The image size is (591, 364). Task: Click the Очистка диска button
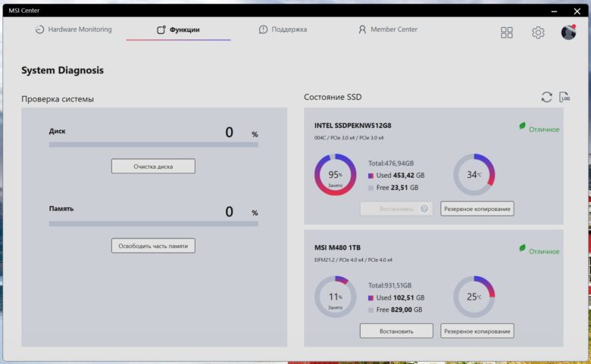[x=153, y=166]
